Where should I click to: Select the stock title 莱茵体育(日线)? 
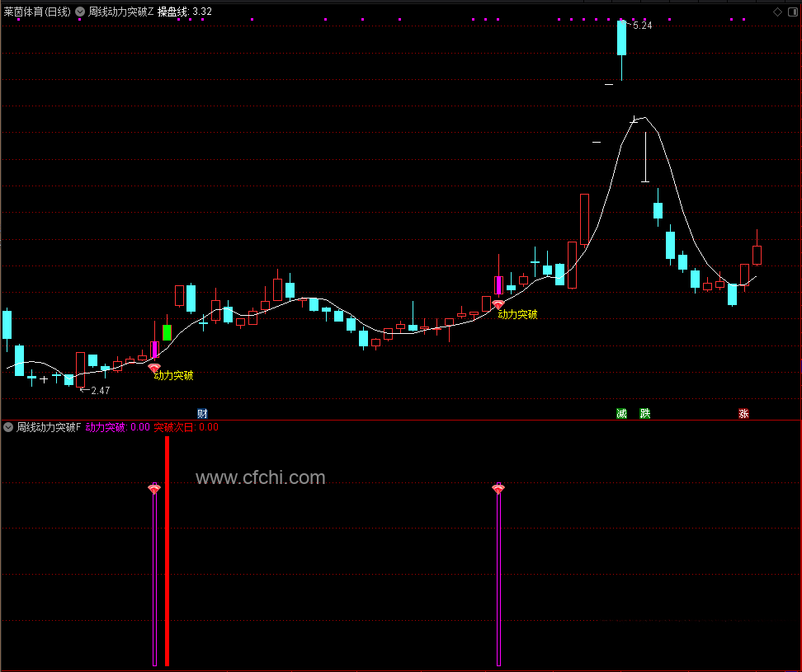[37, 12]
